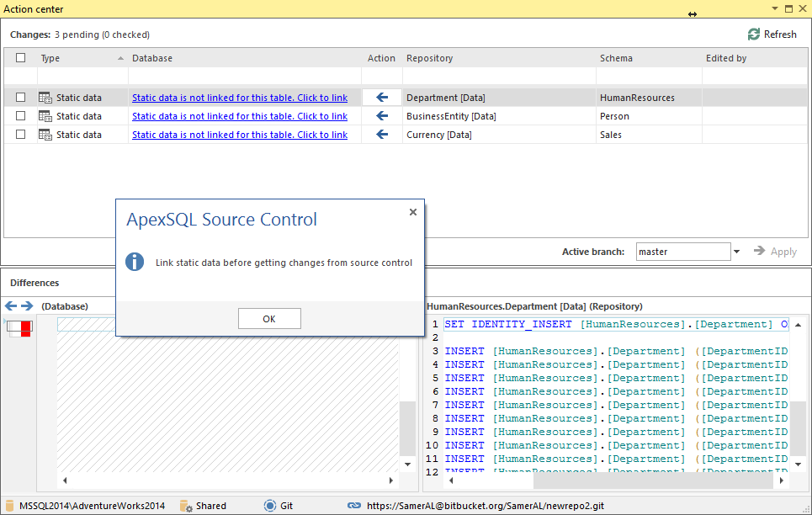Close the ApexSQL Source Control dialog
Viewport: 812px width, 515px height.
[413, 212]
